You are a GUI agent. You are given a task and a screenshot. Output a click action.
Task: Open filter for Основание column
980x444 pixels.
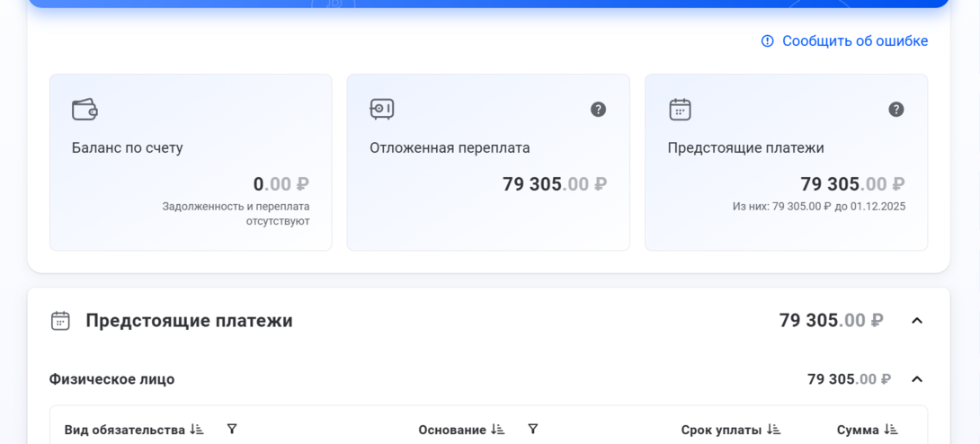pyautogui.click(x=533, y=430)
